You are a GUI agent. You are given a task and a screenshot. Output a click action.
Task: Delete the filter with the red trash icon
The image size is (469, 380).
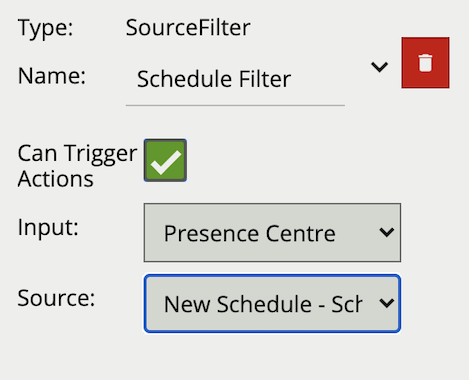tap(425, 63)
